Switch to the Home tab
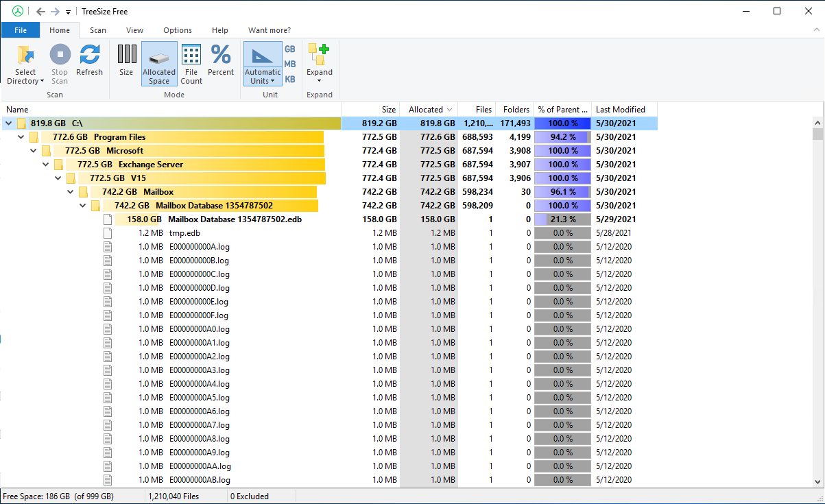 coord(60,30)
